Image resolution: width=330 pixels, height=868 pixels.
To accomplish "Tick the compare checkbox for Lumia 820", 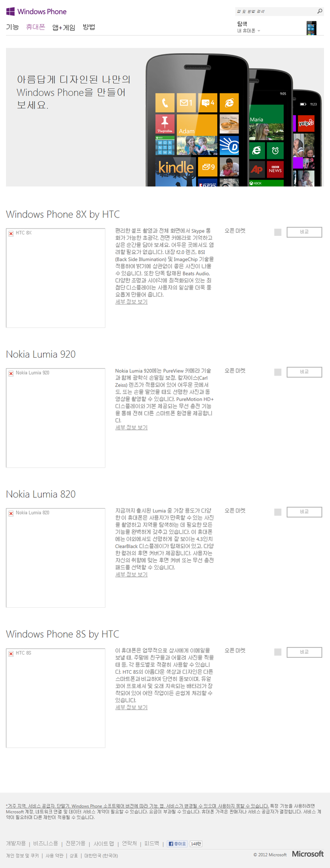I will point(278,512).
